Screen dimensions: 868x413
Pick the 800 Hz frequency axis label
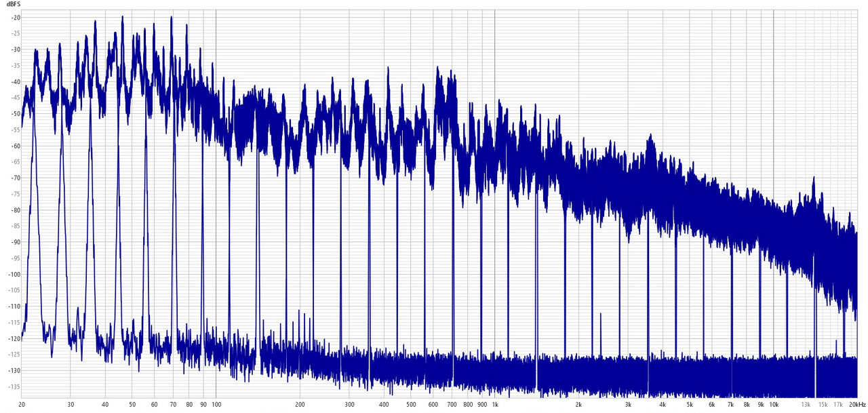pyautogui.click(x=468, y=404)
